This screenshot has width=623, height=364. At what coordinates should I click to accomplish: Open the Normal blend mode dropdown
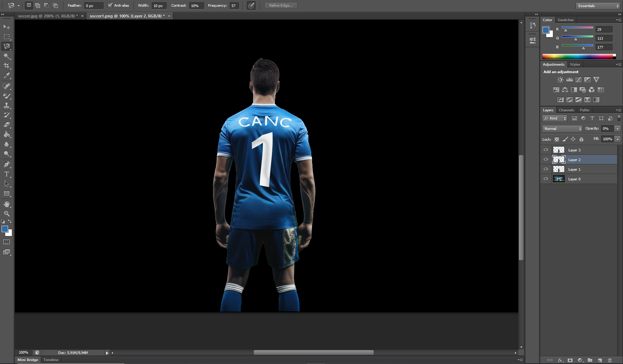coord(562,129)
